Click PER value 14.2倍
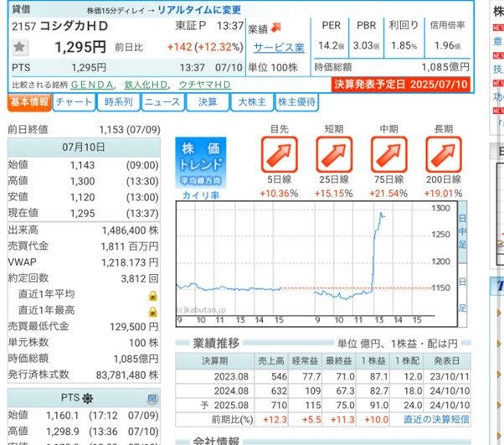This screenshot has width=504, height=445. point(331,46)
